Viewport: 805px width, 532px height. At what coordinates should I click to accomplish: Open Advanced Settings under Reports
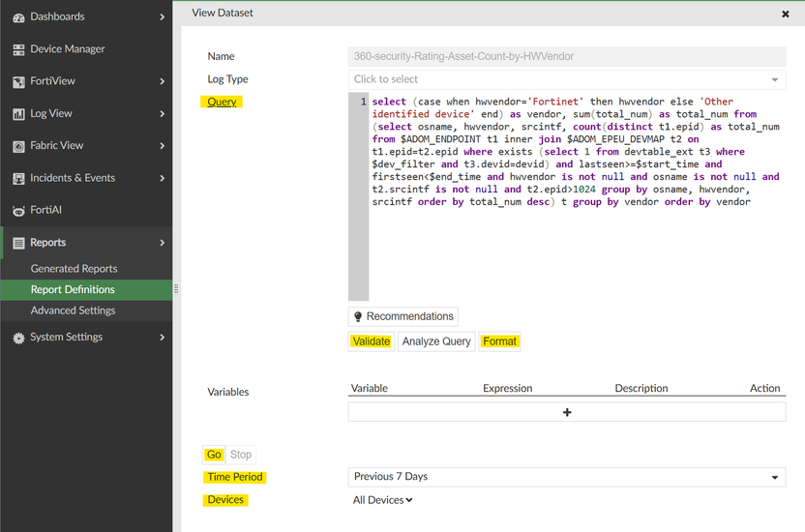(73, 310)
